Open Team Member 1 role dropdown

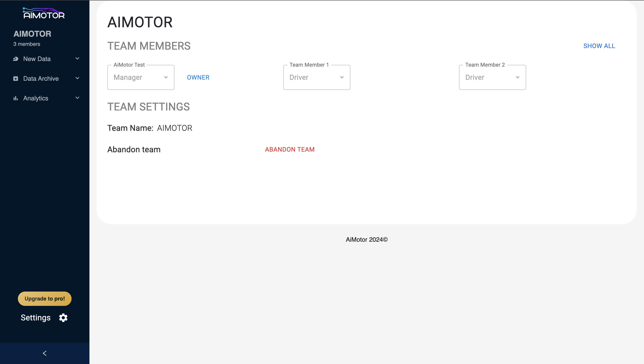[x=316, y=78]
